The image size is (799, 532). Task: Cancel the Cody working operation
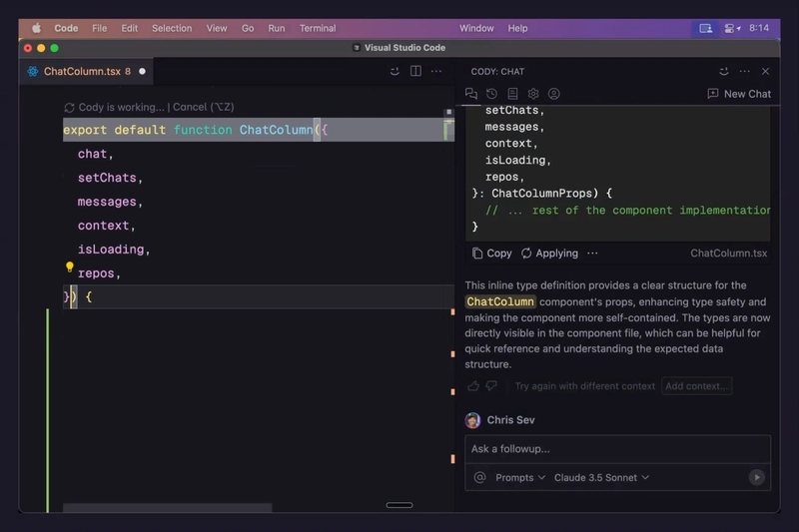click(203, 107)
